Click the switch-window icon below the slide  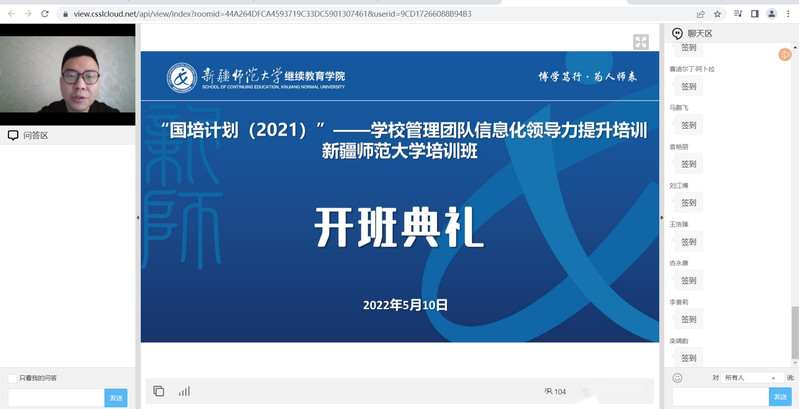point(158,391)
